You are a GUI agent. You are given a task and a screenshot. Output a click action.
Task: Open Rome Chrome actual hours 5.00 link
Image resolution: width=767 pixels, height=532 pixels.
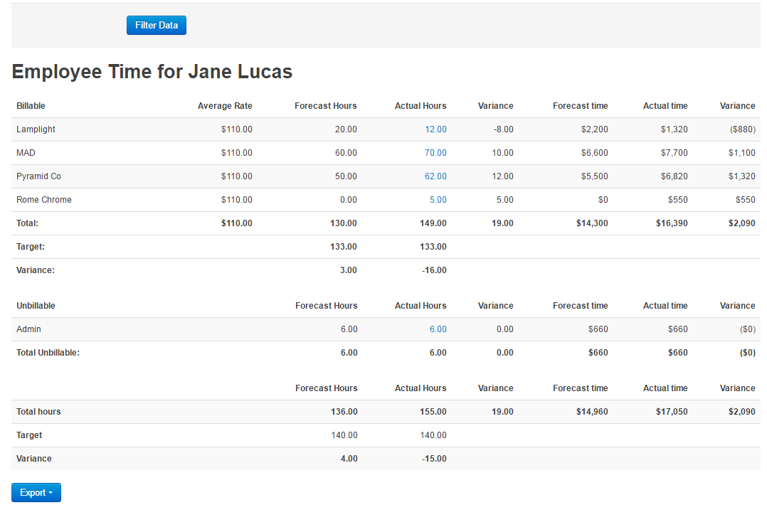coord(438,200)
